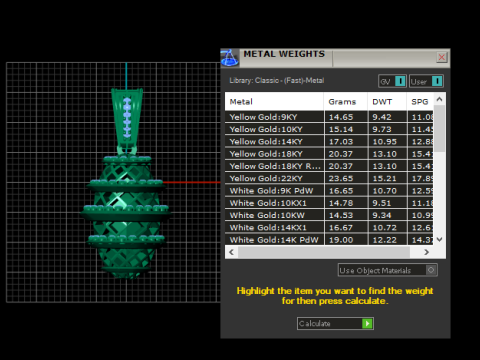480x360 pixels.
Task: Close the Metal Weights dialog
Action: (x=442, y=57)
